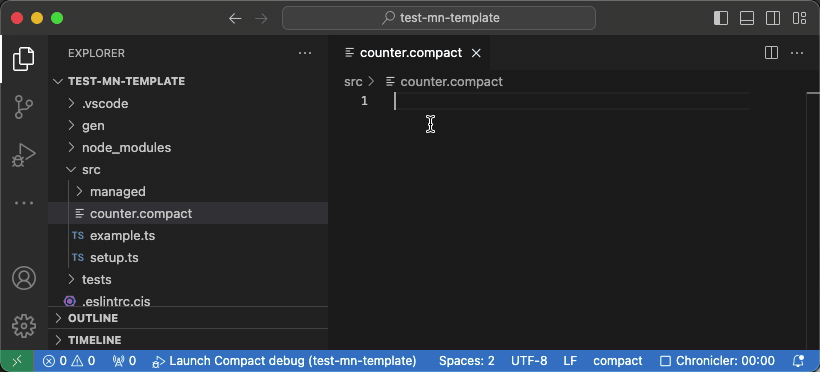The width and height of the screenshot is (820, 372).
Task: Show errors and warnings count
Action: click(x=69, y=361)
